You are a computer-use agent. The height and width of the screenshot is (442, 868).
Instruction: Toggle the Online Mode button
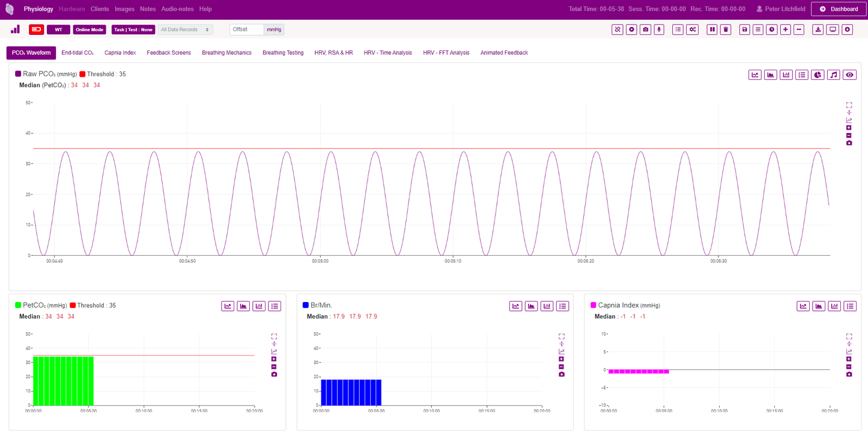[x=90, y=29]
